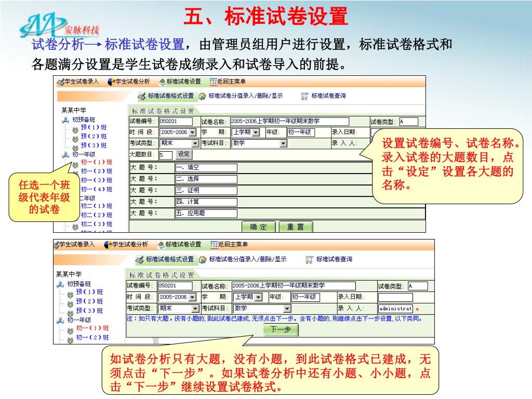The width and height of the screenshot is (532, 399).
Task: Click the class icon beside 初一(1)班 in lower screenshot
Action: pyautogui.click(x=70, y=330)
